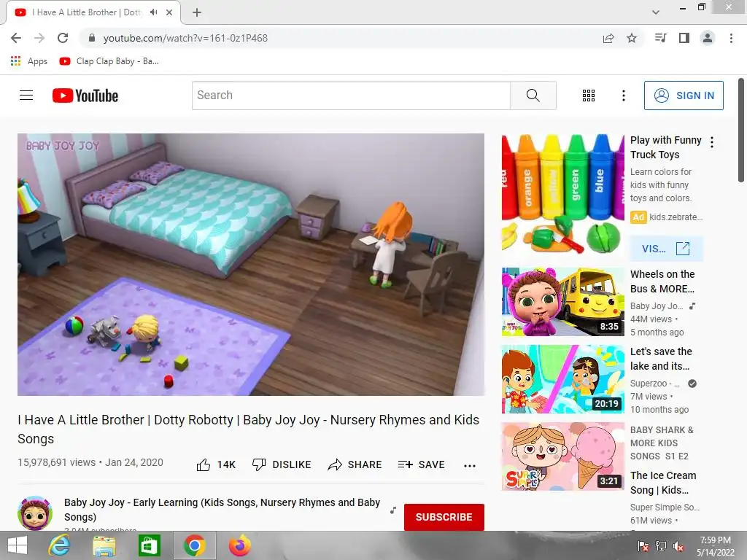Open the Let's save the lake video title
747x560 pixels.
coord(661,359)
